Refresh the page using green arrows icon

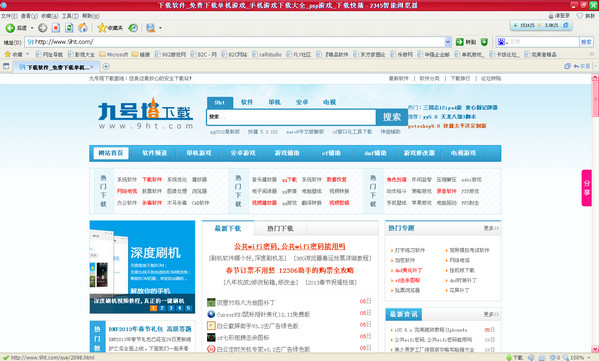(69, 28)
